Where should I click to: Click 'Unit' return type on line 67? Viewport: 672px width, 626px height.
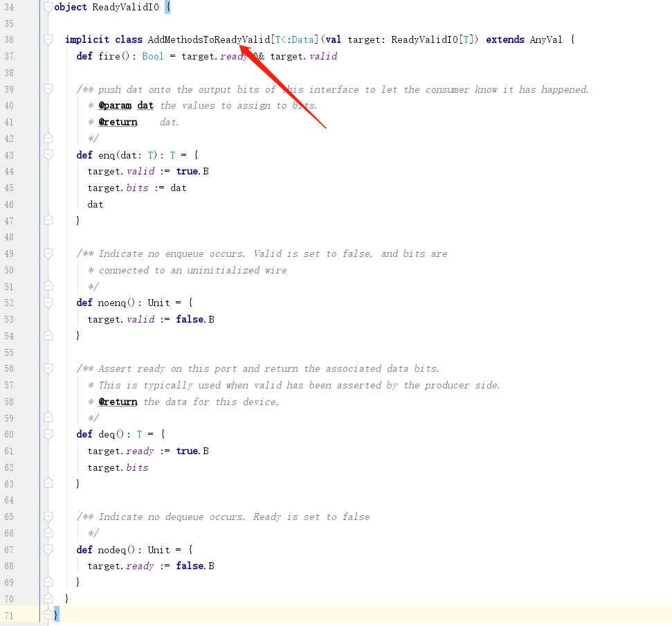pos(158,550)
